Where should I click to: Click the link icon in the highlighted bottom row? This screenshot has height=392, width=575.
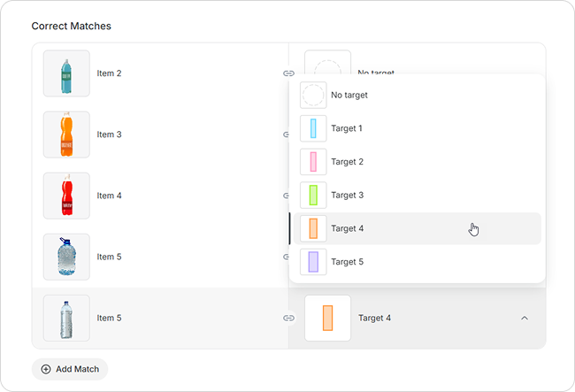288,318
